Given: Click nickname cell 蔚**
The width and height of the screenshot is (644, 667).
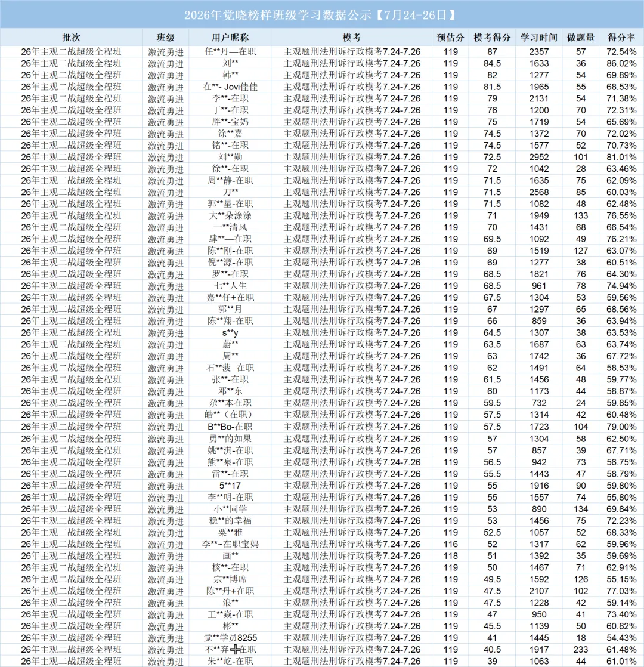Looking at the screenshot, I should coord(230,344).
